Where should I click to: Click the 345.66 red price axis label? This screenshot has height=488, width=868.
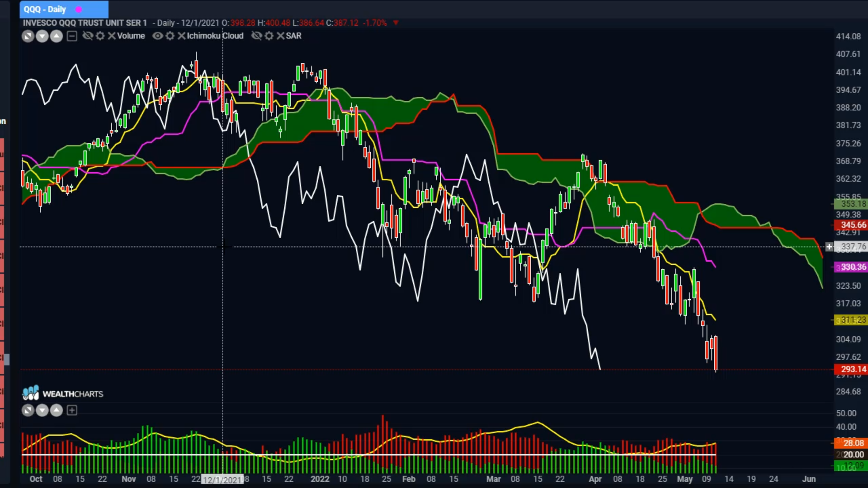[851, 225]
